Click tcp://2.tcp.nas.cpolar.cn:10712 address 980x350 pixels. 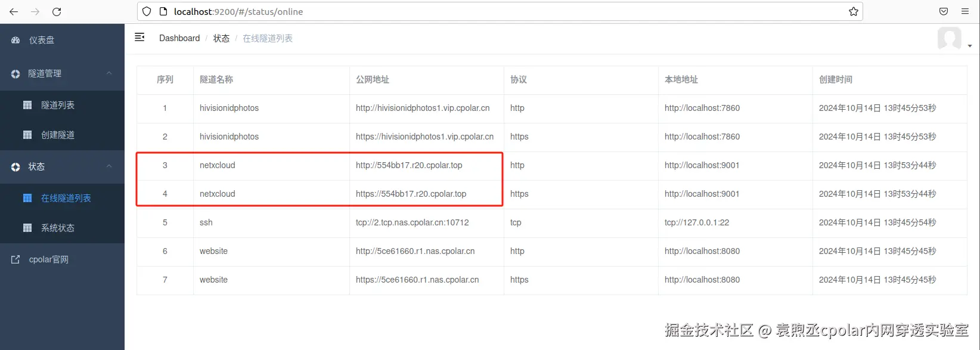click(x=413, y=222)
